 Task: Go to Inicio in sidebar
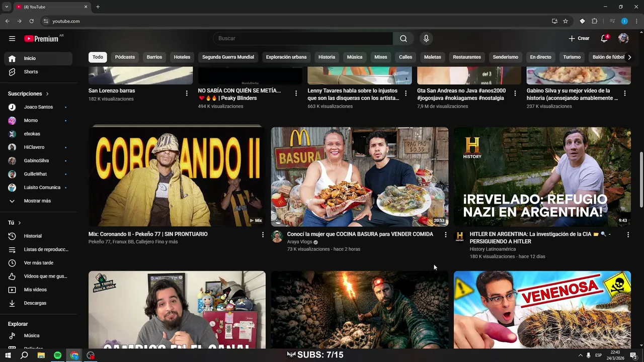coord(38,58)
